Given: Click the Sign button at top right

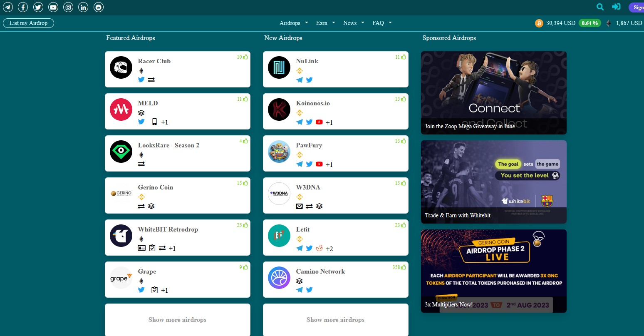Looking at the screenshot, I should point(637,7).
